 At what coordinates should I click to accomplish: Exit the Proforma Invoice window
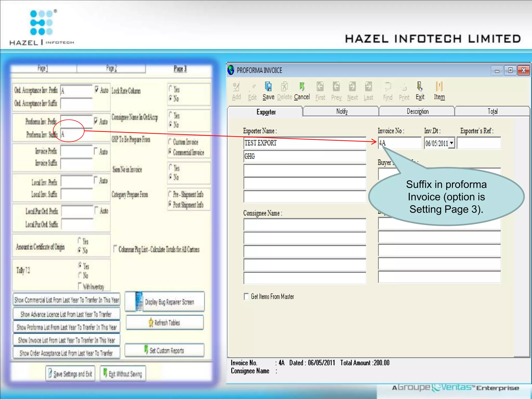420,91
